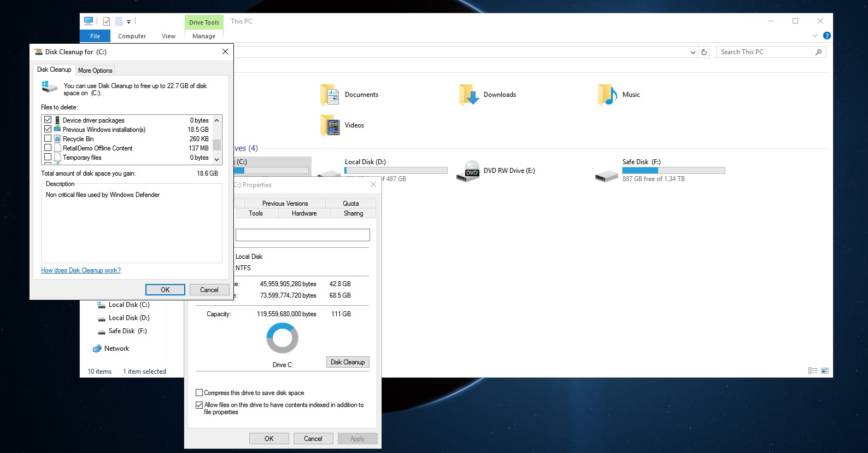Image resolution: width=868 pixels, height=453 pixels.
Task: Click the Local Disk (C:) icon in navigation pane
Action: click(x=101, y=305)
